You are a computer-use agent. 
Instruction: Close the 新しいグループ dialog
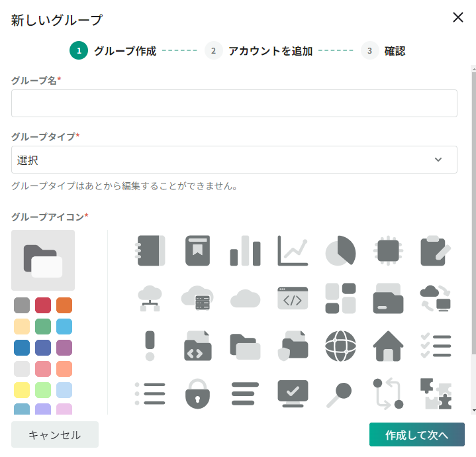click(x=457, y=17)
